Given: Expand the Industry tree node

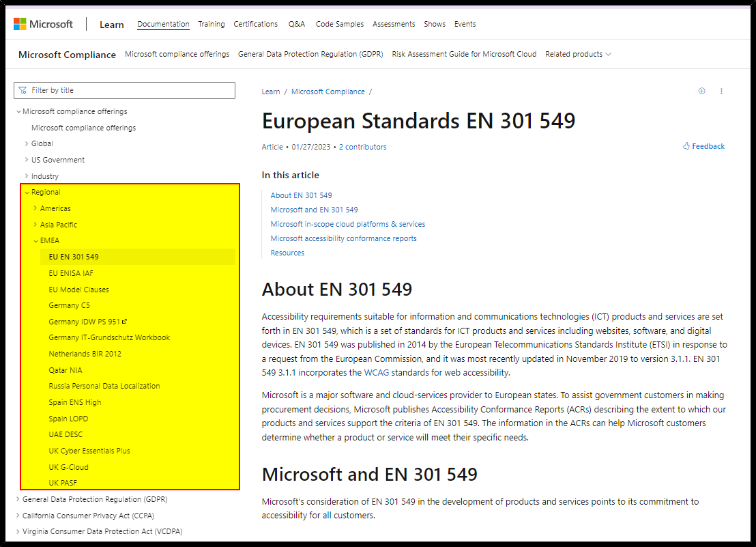Looking at the screenshot, I should pyautogui.click(x=42, y=176).
